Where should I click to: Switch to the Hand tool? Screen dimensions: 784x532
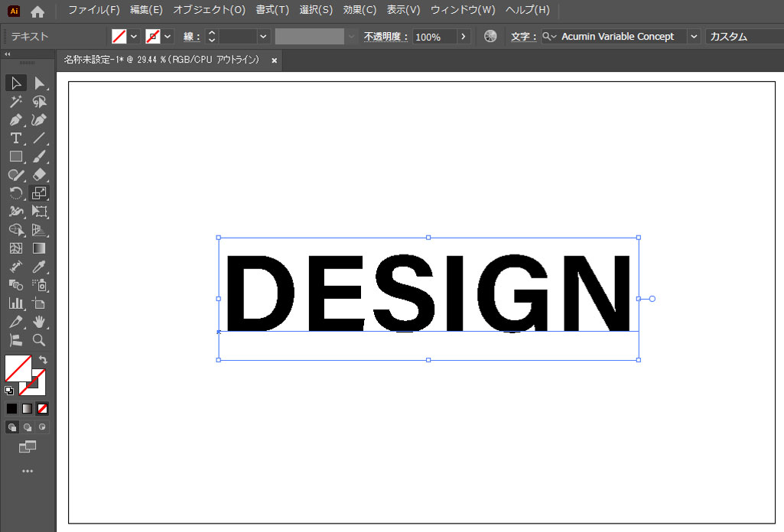click(x=40, y=322)
